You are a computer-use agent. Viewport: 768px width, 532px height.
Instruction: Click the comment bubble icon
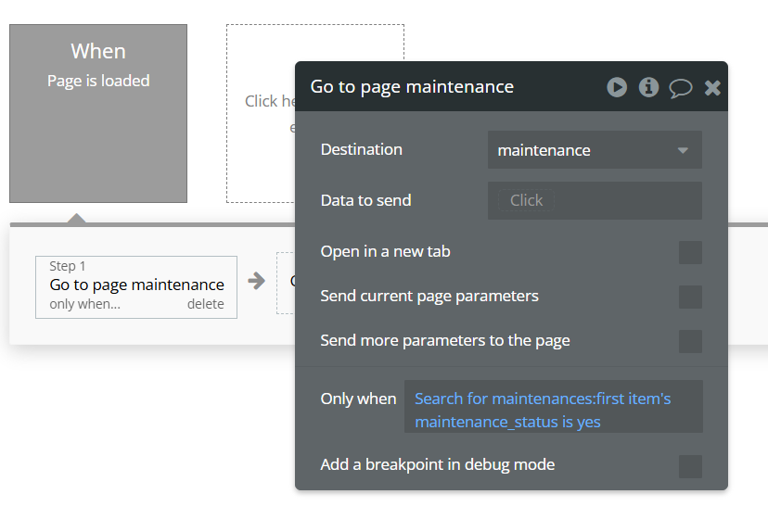[x=681, y=88]
